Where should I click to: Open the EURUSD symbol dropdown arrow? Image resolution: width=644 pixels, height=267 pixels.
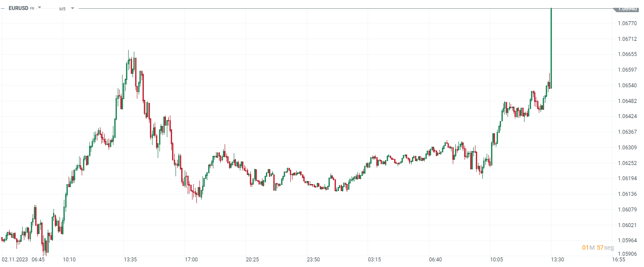coord(40,8)
